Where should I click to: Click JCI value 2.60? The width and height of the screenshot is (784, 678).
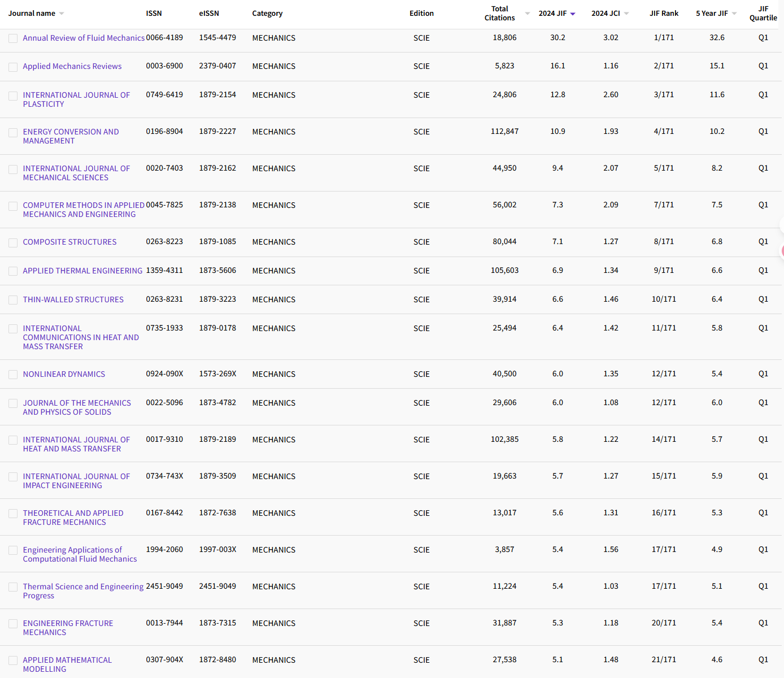[x=611, y=95]
